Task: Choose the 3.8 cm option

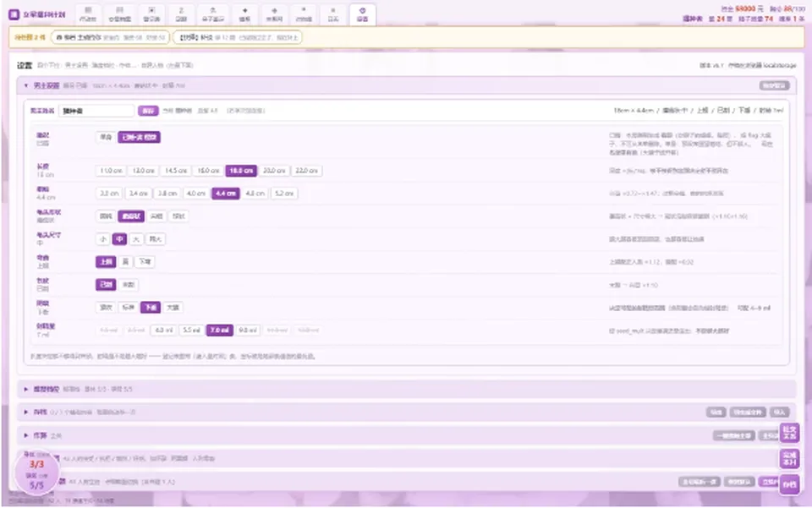Action: (x=167, y=194)
